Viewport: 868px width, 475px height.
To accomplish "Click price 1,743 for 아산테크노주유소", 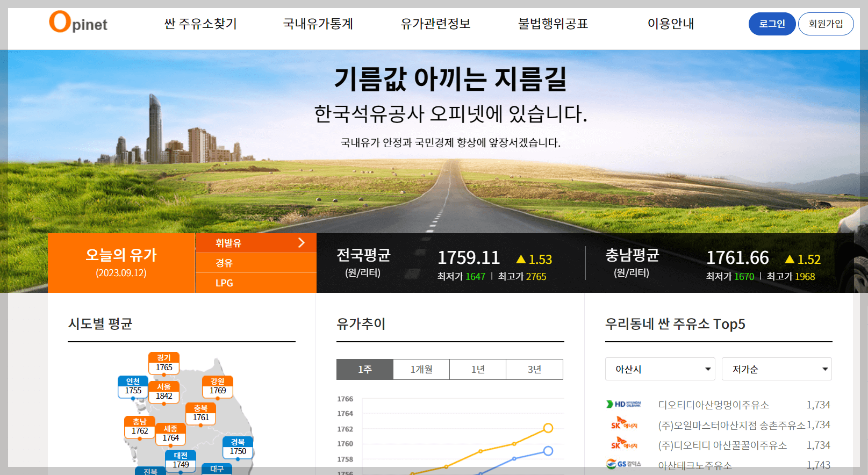I will (x=819, y=465).
